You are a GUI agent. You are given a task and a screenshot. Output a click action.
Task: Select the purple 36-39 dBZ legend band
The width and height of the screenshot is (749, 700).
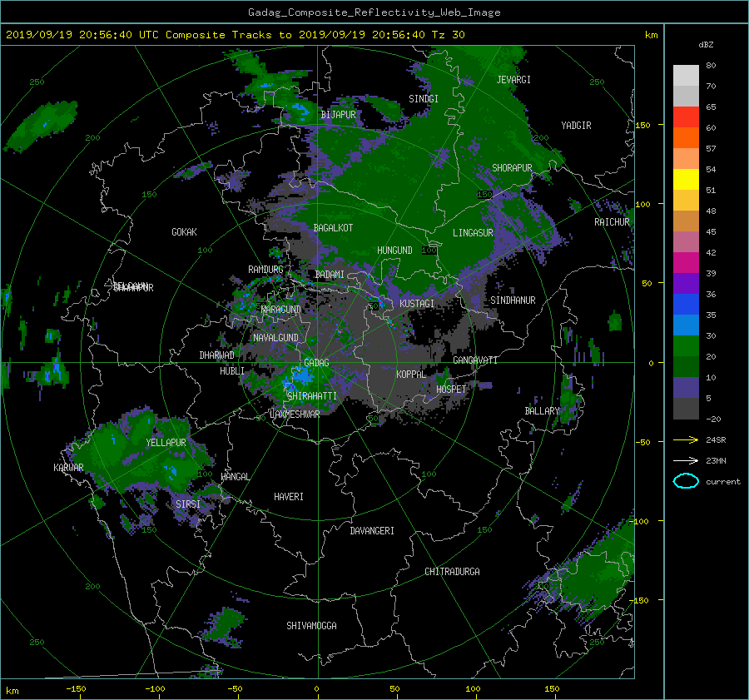(x=686, y=283)
